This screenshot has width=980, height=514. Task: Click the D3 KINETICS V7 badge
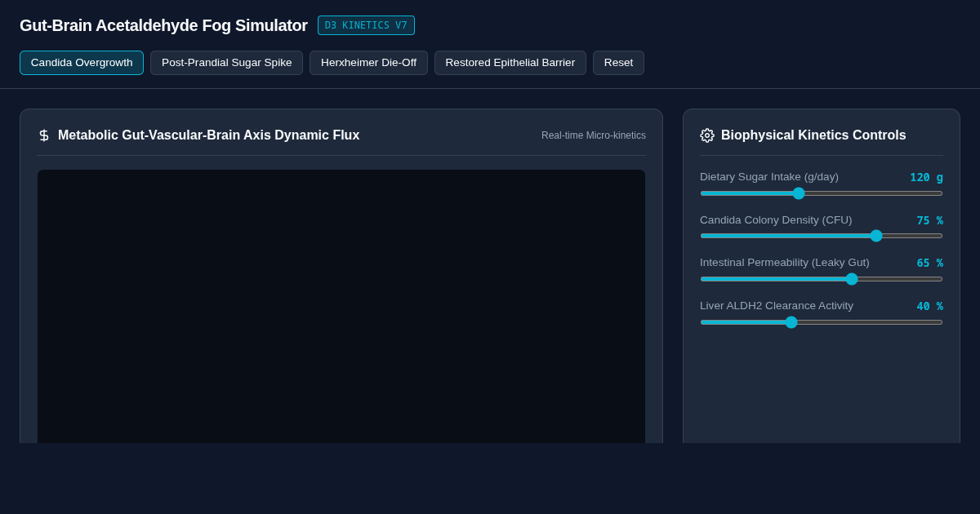click(x=366, y=25)
